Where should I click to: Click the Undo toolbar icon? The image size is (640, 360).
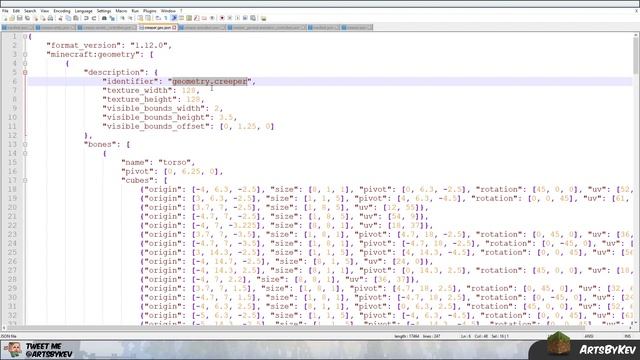(86, 18)
